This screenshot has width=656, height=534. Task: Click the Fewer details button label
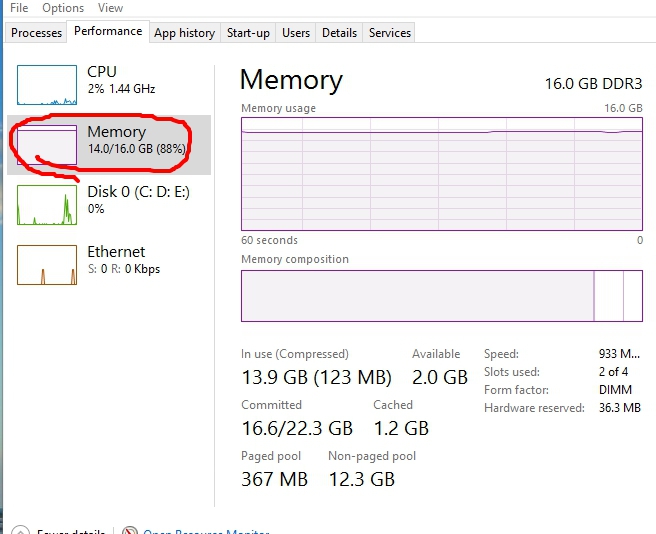pyautogui.click(x=70, y=531)
